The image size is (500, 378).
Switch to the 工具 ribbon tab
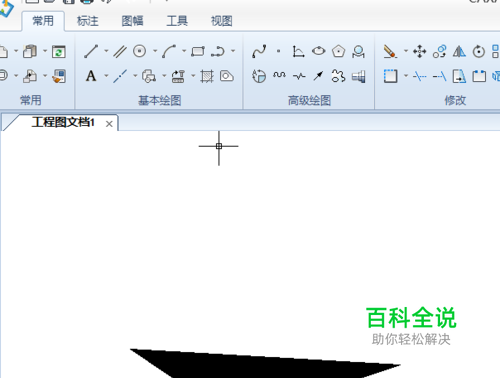pyautogui.click(x=177, y=21)
